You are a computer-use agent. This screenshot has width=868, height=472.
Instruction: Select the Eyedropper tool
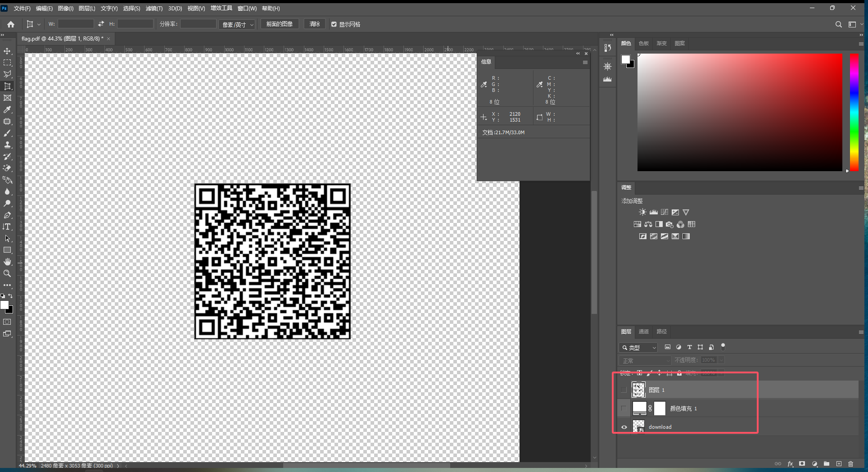point(7,109)
